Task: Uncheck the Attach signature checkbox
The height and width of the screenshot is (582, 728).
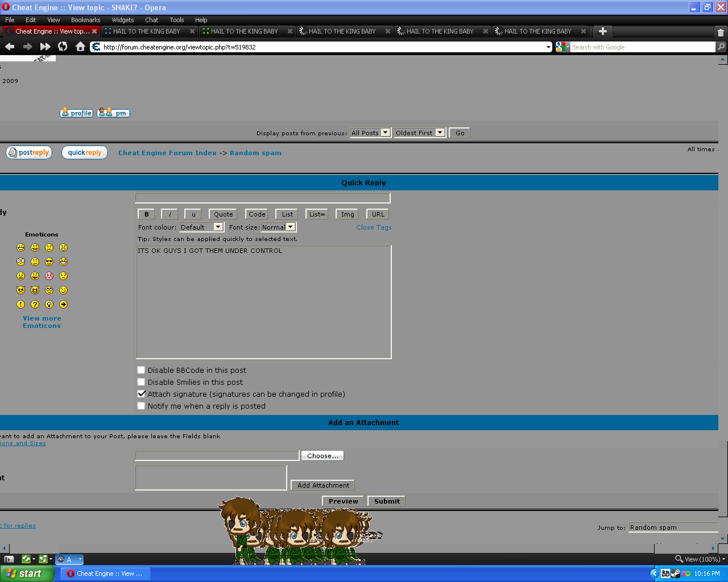Action: [141, 394]
